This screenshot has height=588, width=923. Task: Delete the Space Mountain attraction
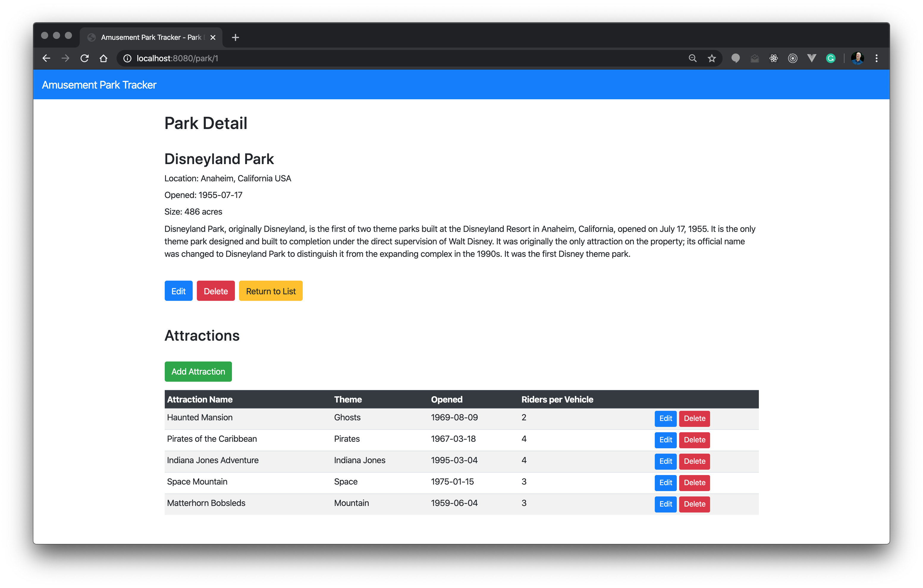[694, 482]
